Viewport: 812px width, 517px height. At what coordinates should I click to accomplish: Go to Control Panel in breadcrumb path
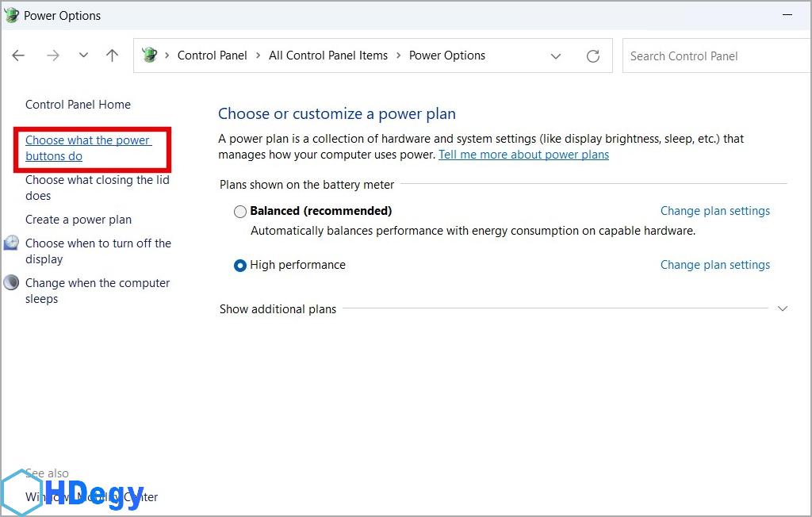[x=212, y=56]
